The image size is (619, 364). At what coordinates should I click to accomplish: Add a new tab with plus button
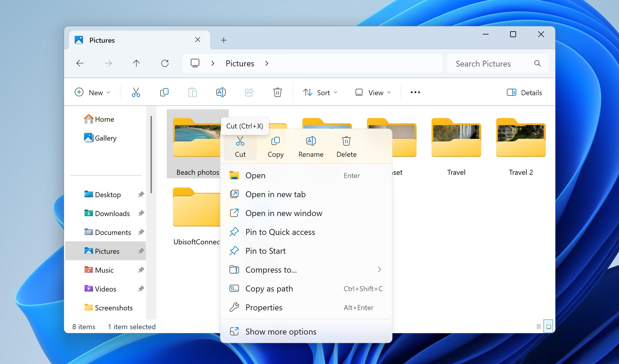point(224,40)
